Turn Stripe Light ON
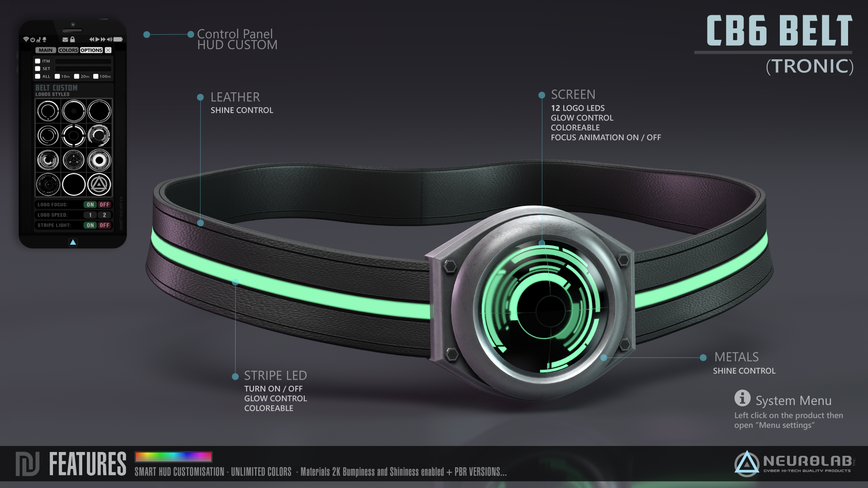The height and width of the screenshot is (488, 868). (x=90, y=225)
